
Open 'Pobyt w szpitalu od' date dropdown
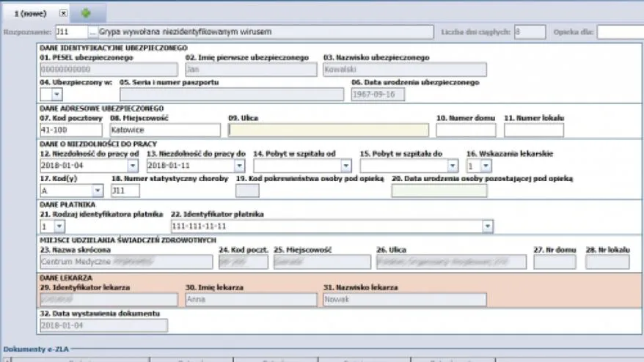(x=345, y=166)
